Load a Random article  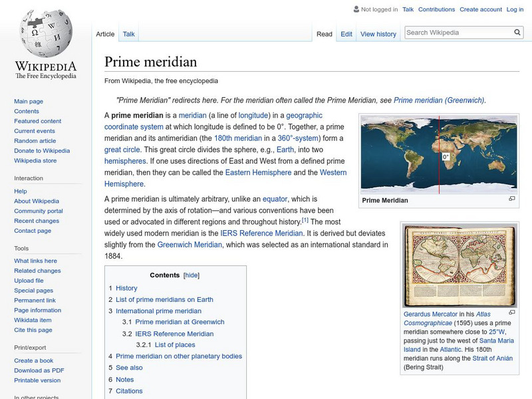coord(35,140)
